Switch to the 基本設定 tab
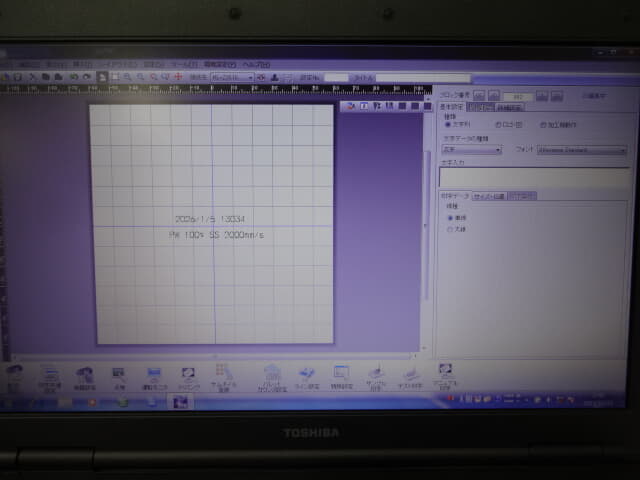 [x=452, y=107]
